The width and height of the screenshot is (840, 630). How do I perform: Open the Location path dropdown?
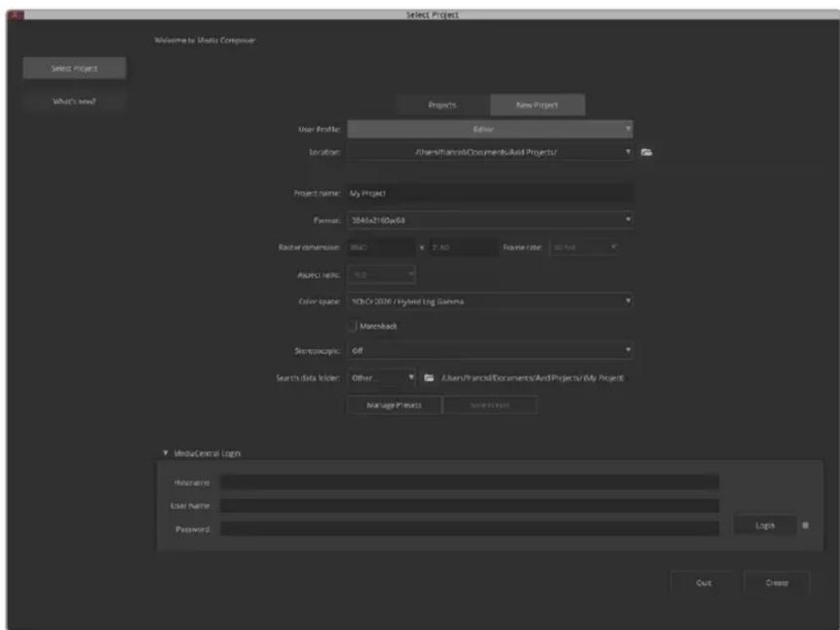click(489, 152)
